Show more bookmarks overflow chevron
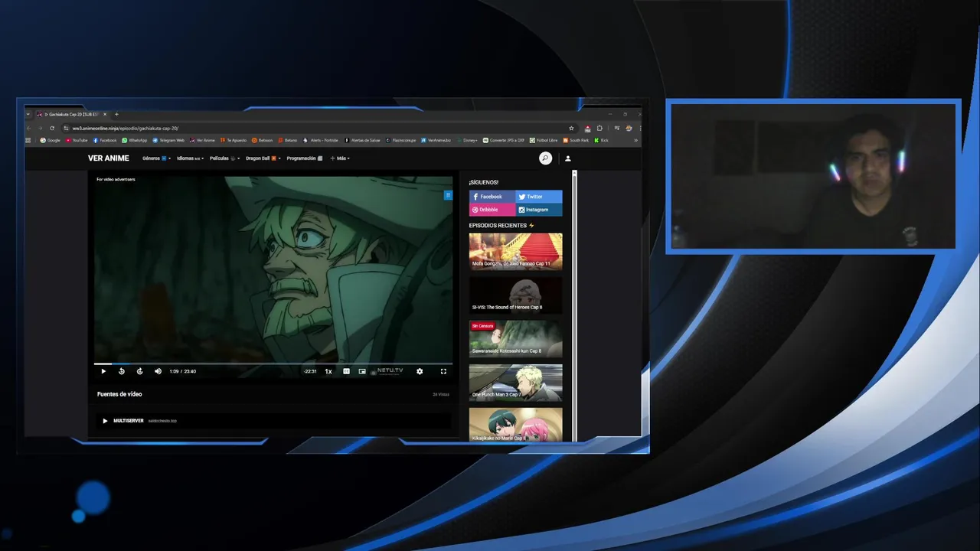This screenshot has height=551, width=980. (635, 140)
